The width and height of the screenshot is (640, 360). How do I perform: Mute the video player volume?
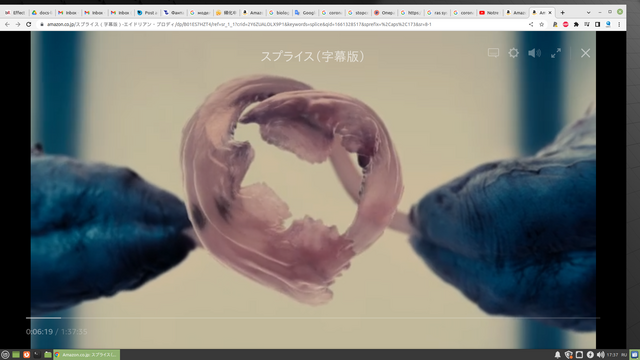click(534, 53)
